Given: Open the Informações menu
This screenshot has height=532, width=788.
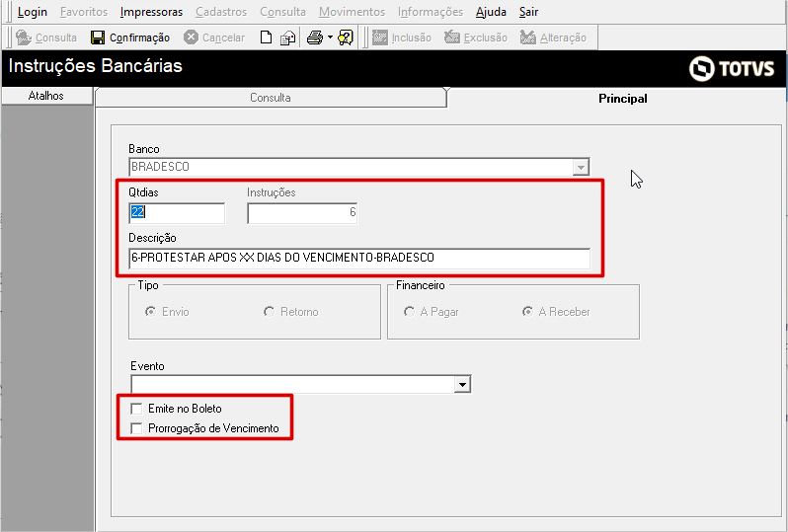Looking at the screenshot, I should 431,12.
